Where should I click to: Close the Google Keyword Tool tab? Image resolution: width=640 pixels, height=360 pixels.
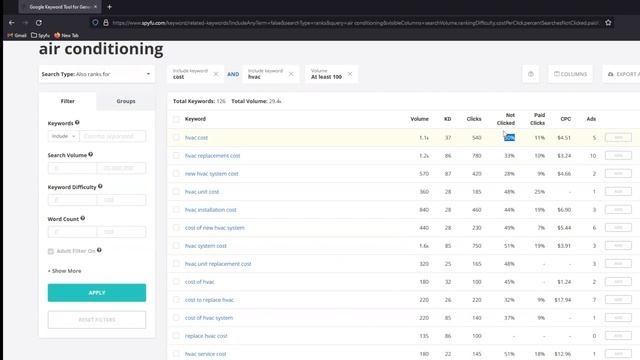pos(95,7)
